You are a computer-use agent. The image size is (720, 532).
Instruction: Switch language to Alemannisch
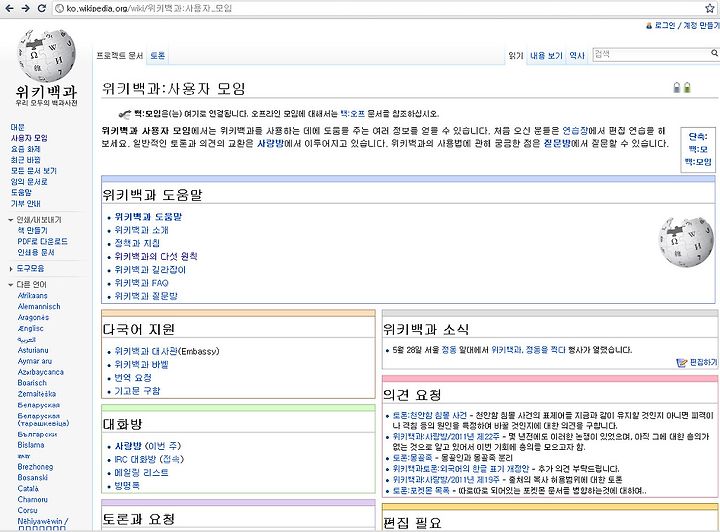pos(39,307)
